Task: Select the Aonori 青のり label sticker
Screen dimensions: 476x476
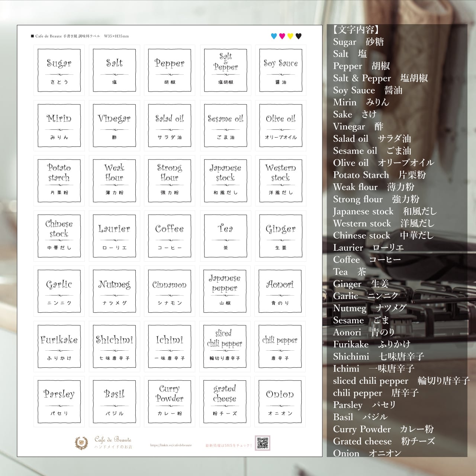Action: pyautogui.click(x=280, y=291)
